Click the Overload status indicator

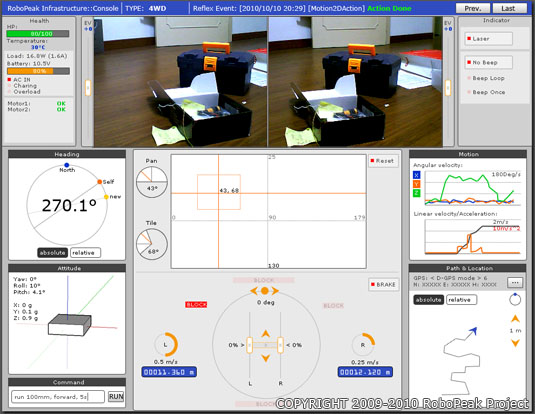(24, 92)
